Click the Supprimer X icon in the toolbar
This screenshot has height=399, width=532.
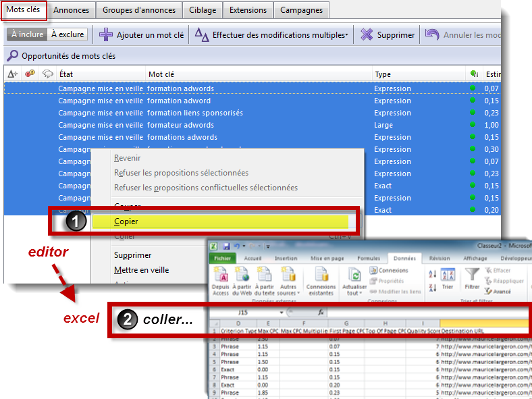click(x=367, y=34)
